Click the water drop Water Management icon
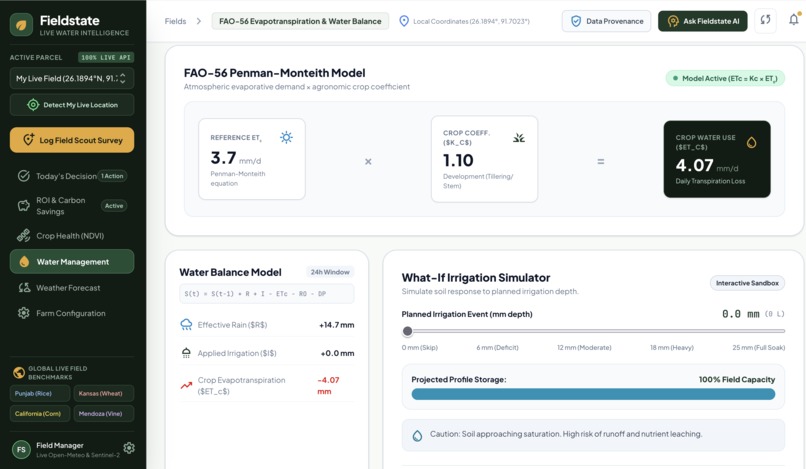The height and width of the screenshot is (469, 806). point(24,262)
